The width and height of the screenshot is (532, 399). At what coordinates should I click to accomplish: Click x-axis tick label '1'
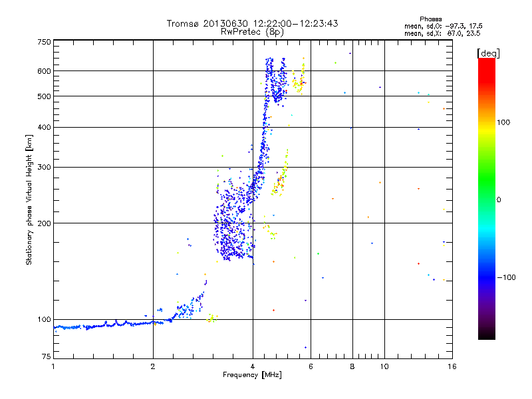pos(53,366)
